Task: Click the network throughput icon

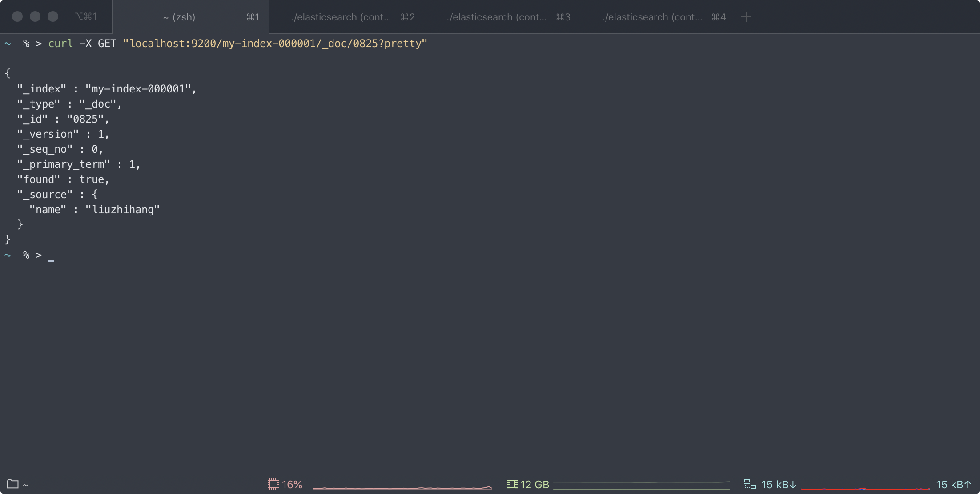Action: pyautogui.click(x=750, y=485)
